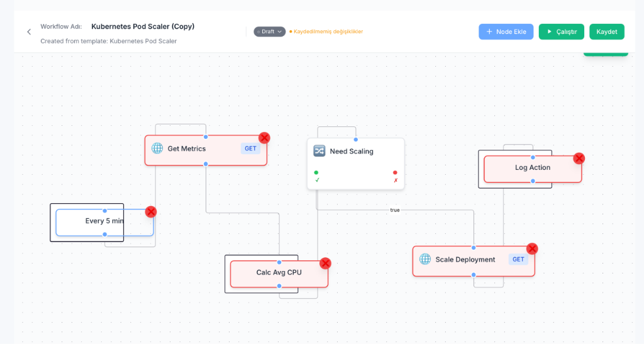Click the green true output port

316,172
